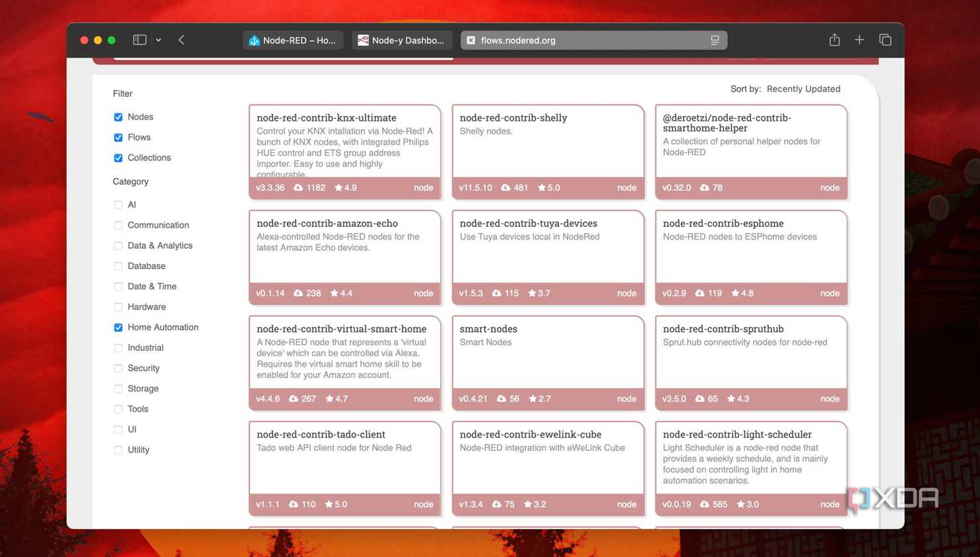Open the Share icon in Safari toolbar
The width and height of the screenshot is (980, 557).
click(835, 40)
